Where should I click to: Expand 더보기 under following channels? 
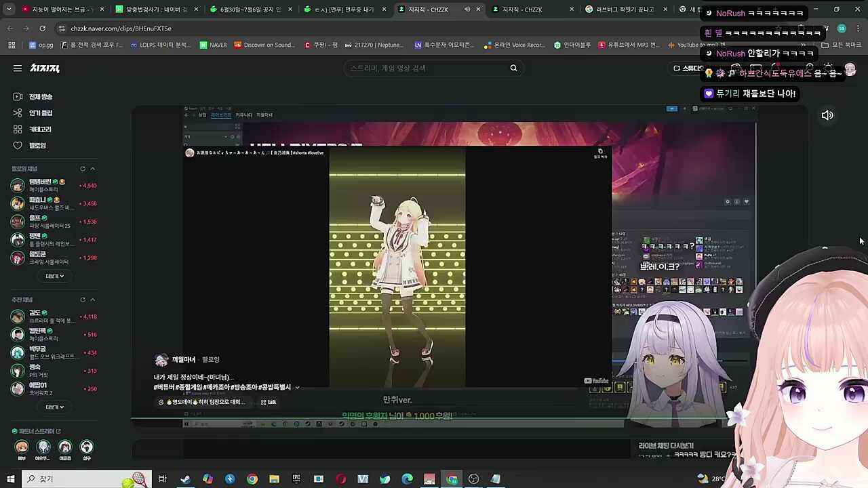(x=54, y=276)
